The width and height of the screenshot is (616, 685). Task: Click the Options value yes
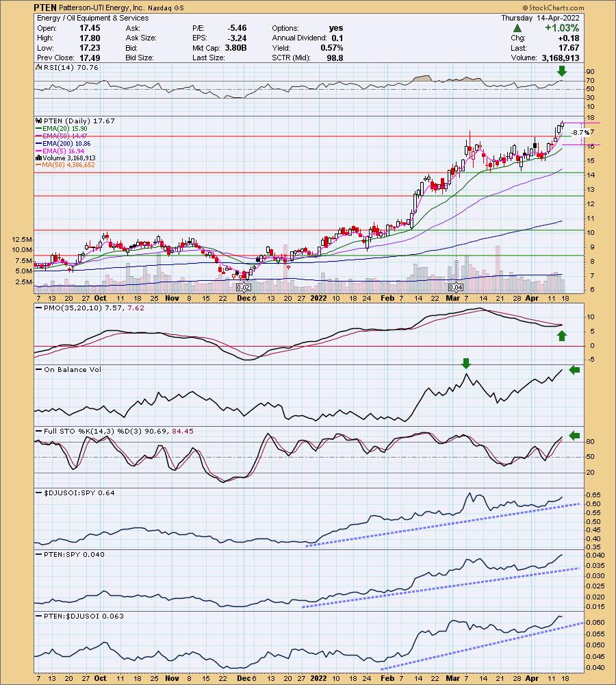coord(336,28)
